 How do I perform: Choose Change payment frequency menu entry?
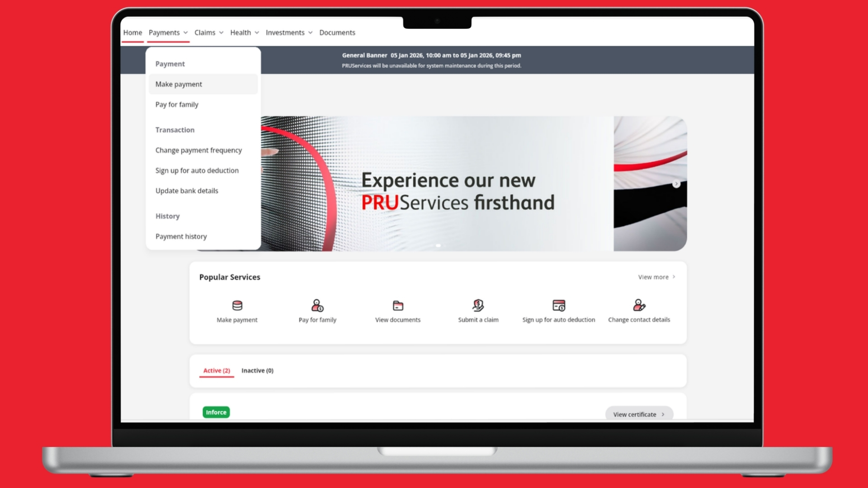point(198,150)
